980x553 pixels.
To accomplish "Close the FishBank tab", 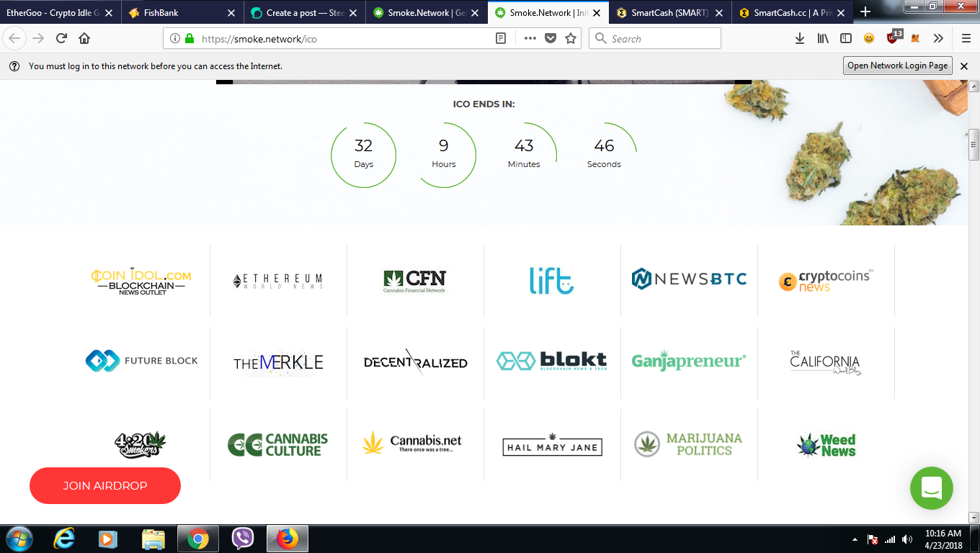I will click(231, 13).
